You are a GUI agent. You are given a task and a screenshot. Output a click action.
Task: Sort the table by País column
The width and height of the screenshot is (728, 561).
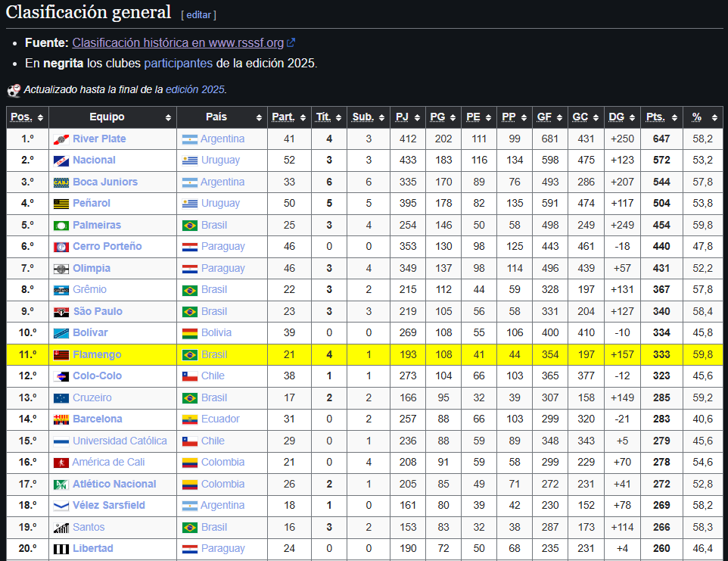click(x=222, y=117)
